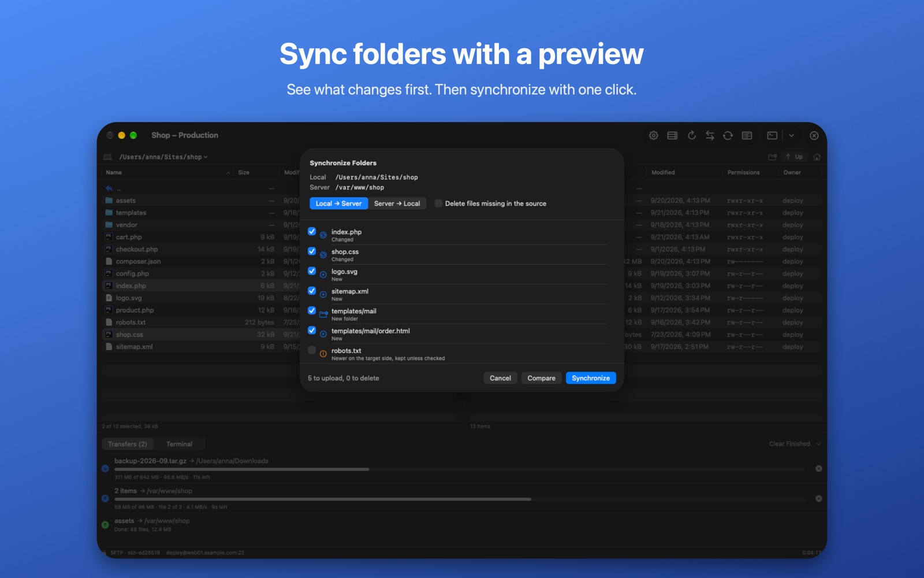
Task: Open the terminal icon in toolbar
Action: [x=772, y=135]
